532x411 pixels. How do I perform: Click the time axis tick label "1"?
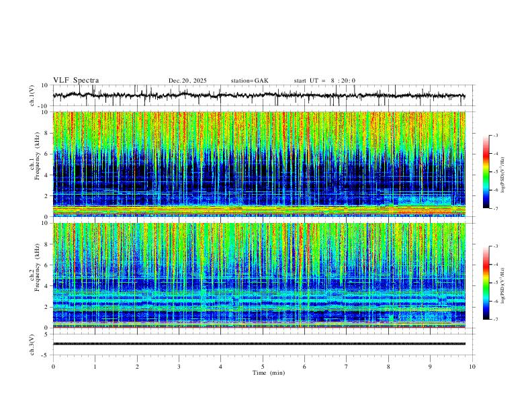point(95,367)
